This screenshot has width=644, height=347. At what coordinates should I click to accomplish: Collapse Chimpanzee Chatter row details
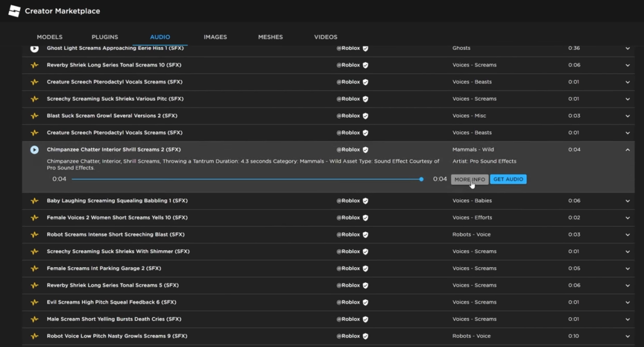pos(628,150)
